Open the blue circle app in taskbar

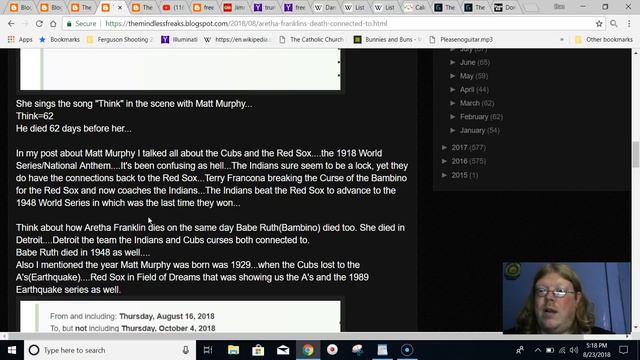pyautogui.click(x=407, y=350)
